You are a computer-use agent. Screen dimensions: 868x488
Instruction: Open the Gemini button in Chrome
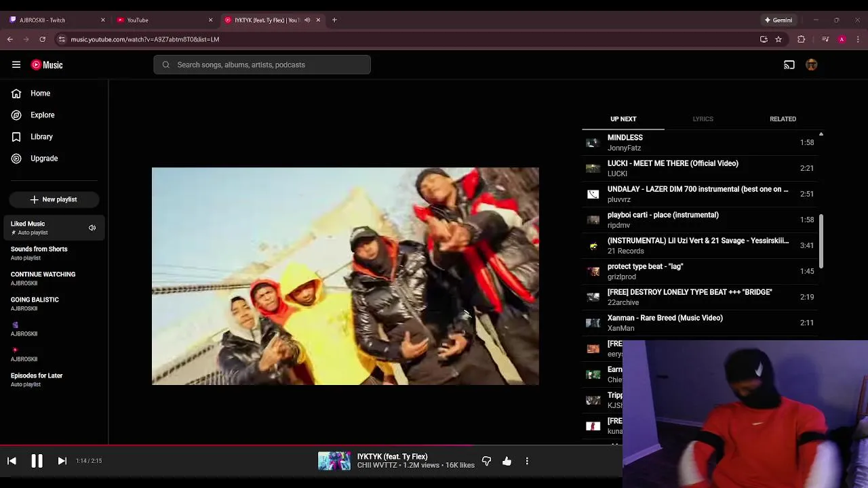[x=778, y=20]
